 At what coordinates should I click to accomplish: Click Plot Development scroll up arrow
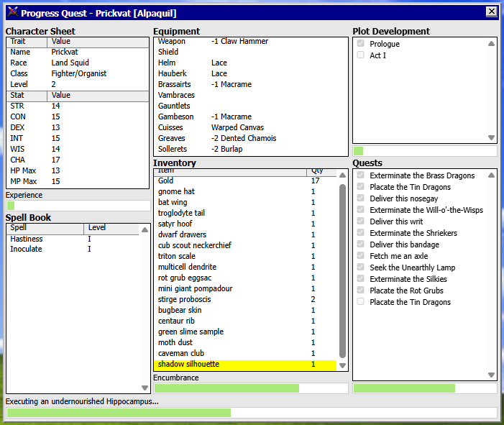(x=491, y=44)
